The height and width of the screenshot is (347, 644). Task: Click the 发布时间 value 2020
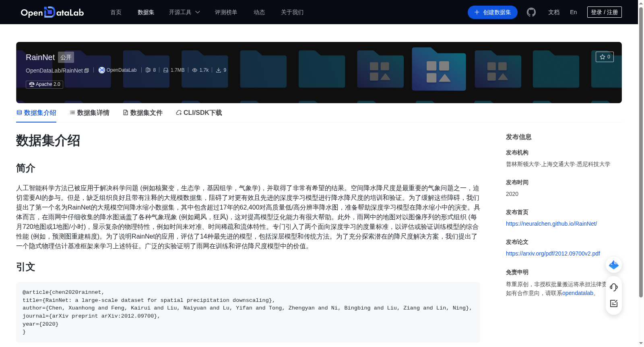coord(512,194)
